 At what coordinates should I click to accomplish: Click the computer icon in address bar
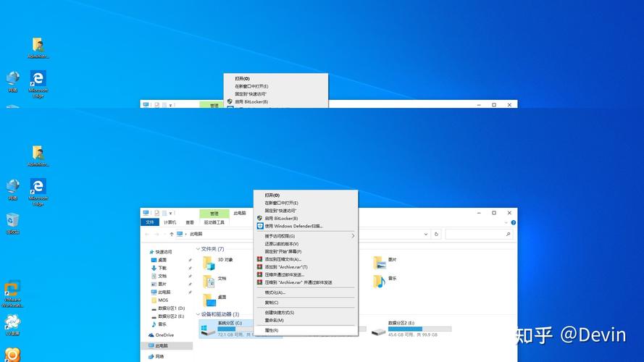pos(180,234)
